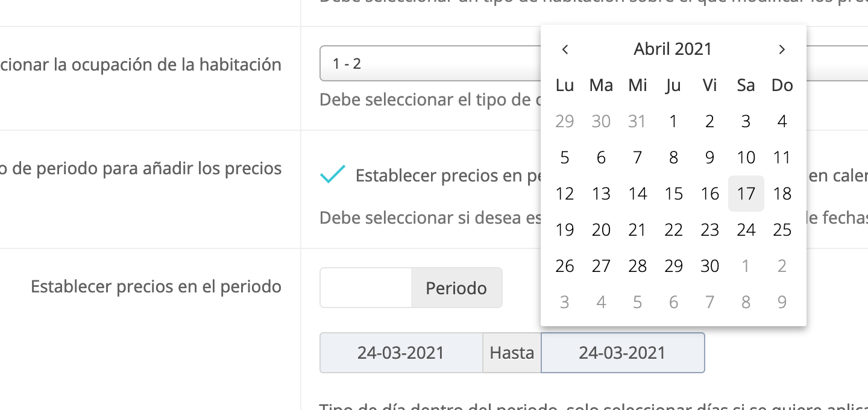Screen dimensions: 868x410
Task: Open the room occupancy dropdown showing 1 - 2
Action: click(429, 63)
